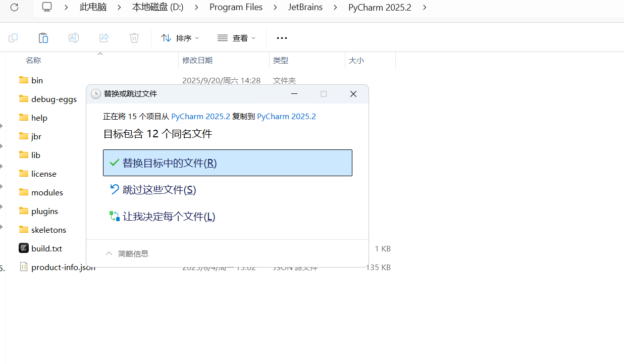Select the plugins folder icon

pyautogui.click(x=24, y=211)
